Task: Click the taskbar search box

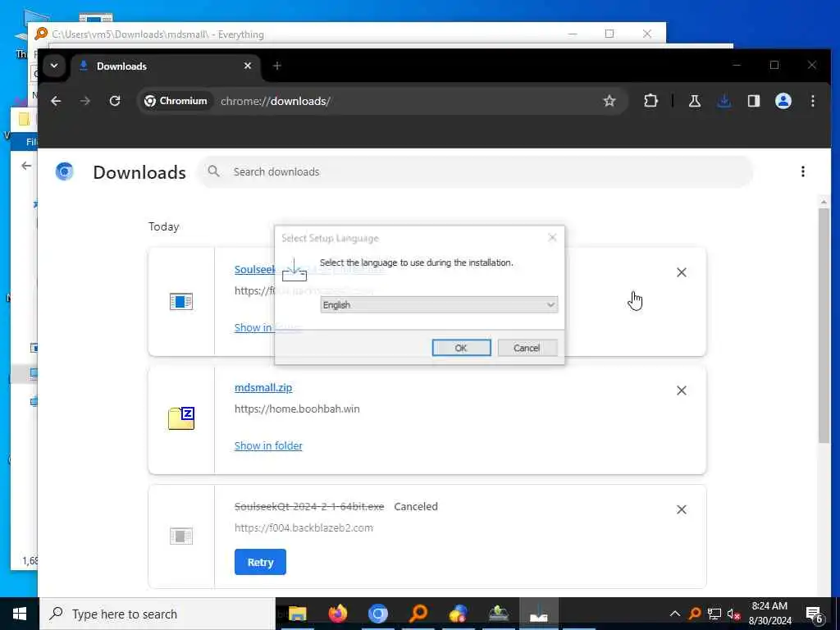Action: pyautogui.click(x=157, y=614)
